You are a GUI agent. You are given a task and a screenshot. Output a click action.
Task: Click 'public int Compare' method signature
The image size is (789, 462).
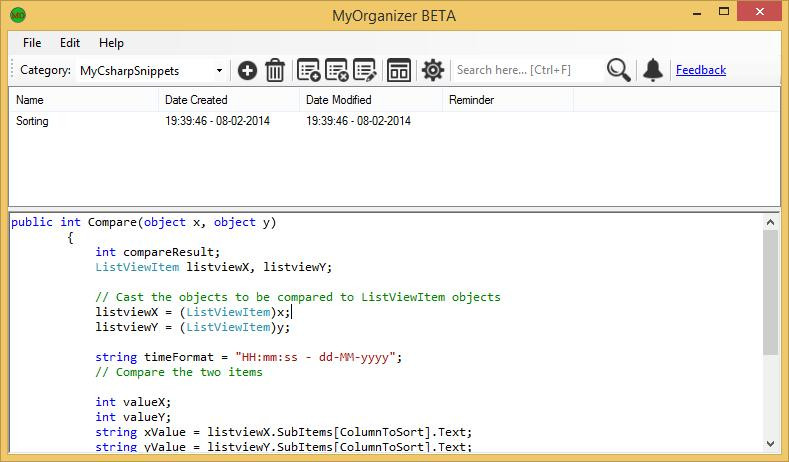pos(144,222)
